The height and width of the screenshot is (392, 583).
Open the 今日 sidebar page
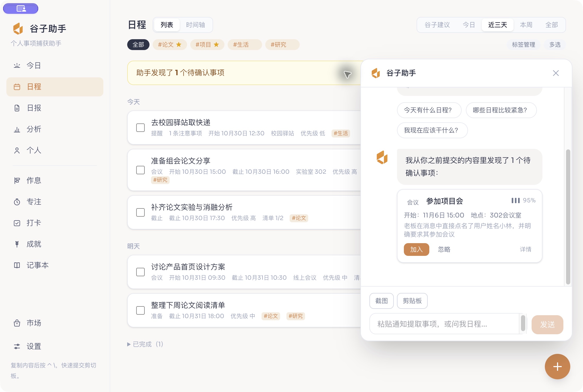(55, 65)
